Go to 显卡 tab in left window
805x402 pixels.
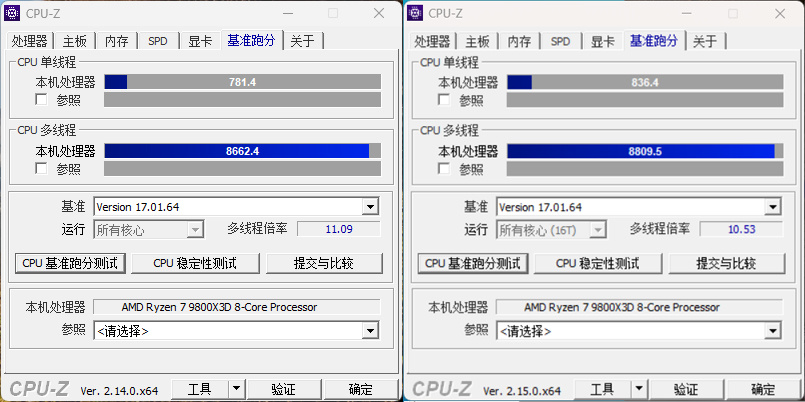pyautogui.click(x=200, y=41)
